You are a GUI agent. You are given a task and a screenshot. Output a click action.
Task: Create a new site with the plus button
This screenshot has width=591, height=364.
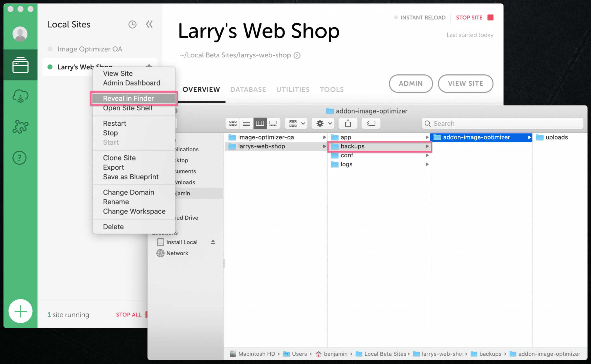[20, 311]
